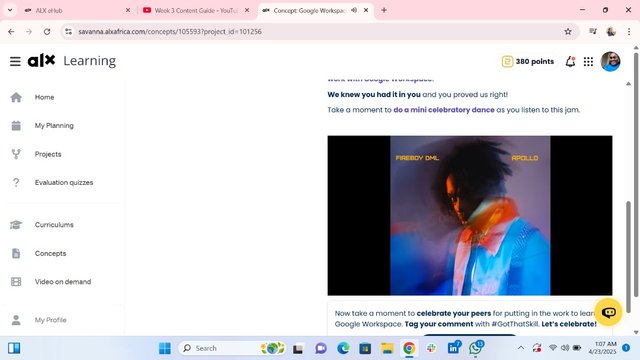Open Microsoft Edge from the taskbar
The width and height of the screenshot is (640, 360).
click(343, 348)
